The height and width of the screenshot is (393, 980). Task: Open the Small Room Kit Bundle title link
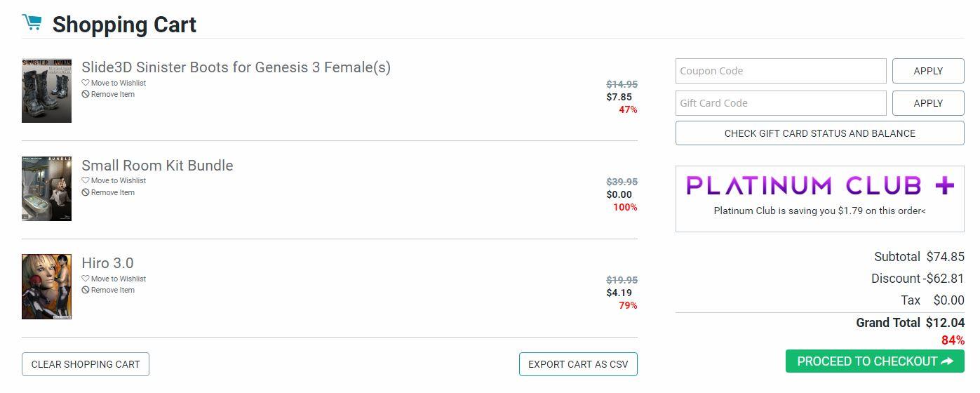[157, 166]
